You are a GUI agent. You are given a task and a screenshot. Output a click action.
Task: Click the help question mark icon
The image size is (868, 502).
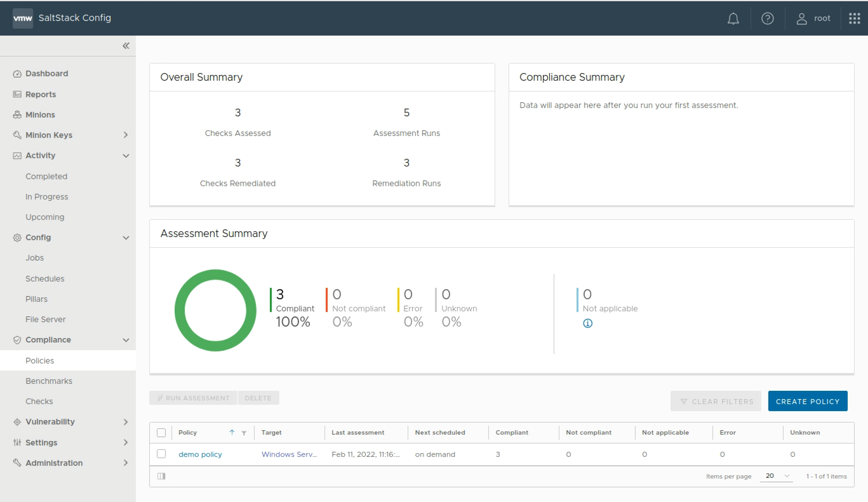(767, 18)
